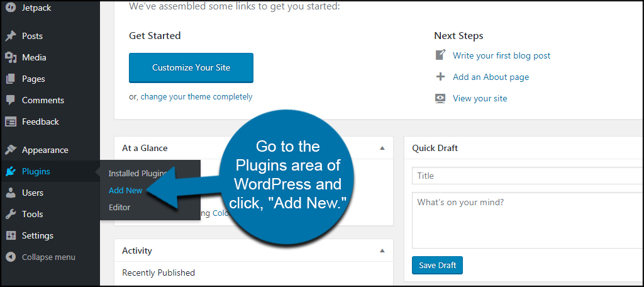Screen dimensions: 644x287
Task: Open the Add an About page link
Action: click(491, 77)
